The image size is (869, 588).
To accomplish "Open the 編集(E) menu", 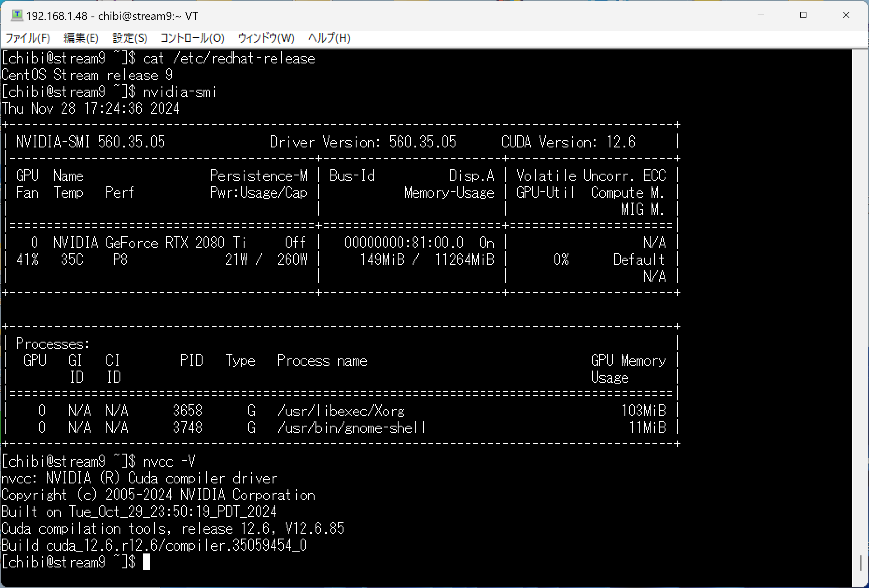I will coord(81,38).
